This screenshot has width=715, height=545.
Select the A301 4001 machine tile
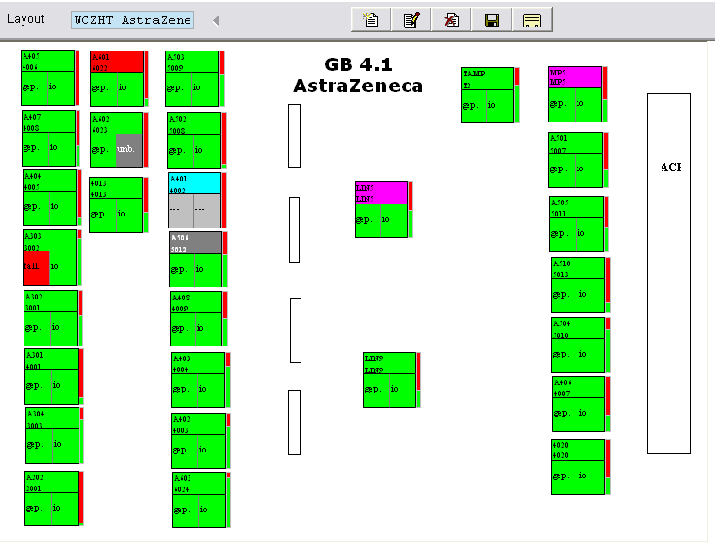pos(52,376)
